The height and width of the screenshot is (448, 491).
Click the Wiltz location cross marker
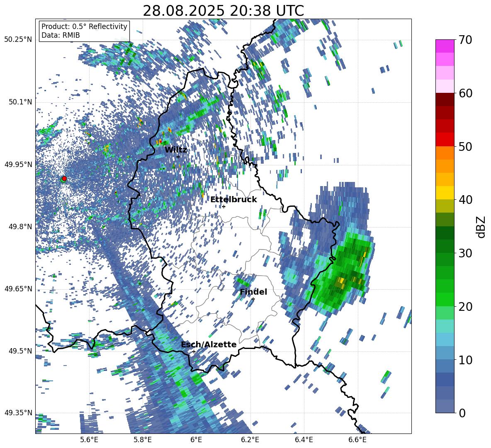[178, 157]
